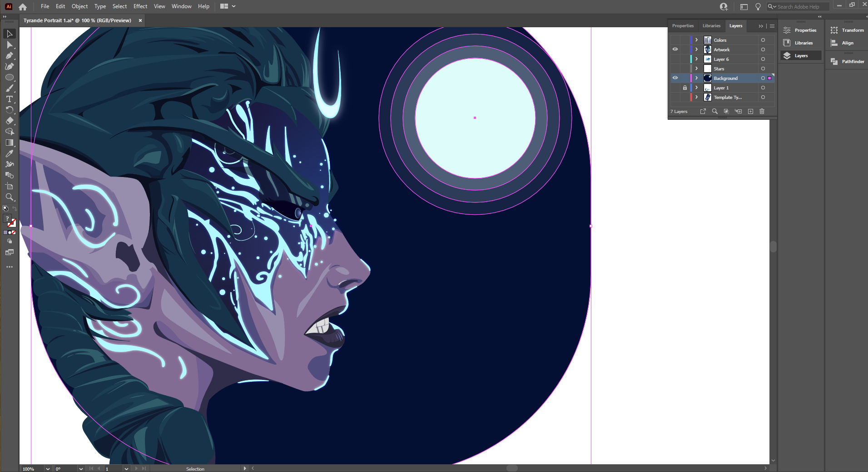Open the Window menu

[181, 6]
